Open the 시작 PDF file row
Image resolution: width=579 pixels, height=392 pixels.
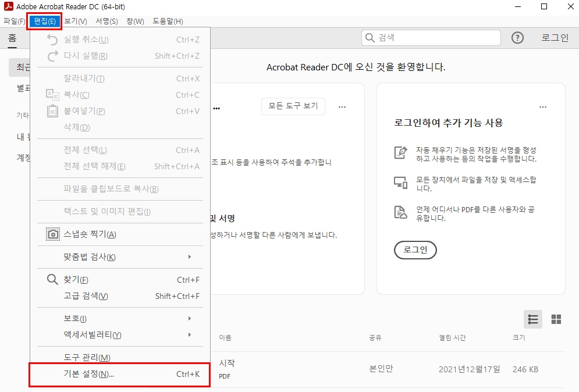click(x=388, y=369)
